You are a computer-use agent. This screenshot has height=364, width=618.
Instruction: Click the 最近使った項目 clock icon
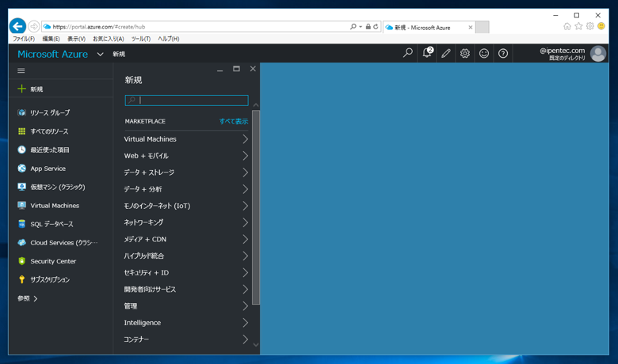tap(21, 150)
